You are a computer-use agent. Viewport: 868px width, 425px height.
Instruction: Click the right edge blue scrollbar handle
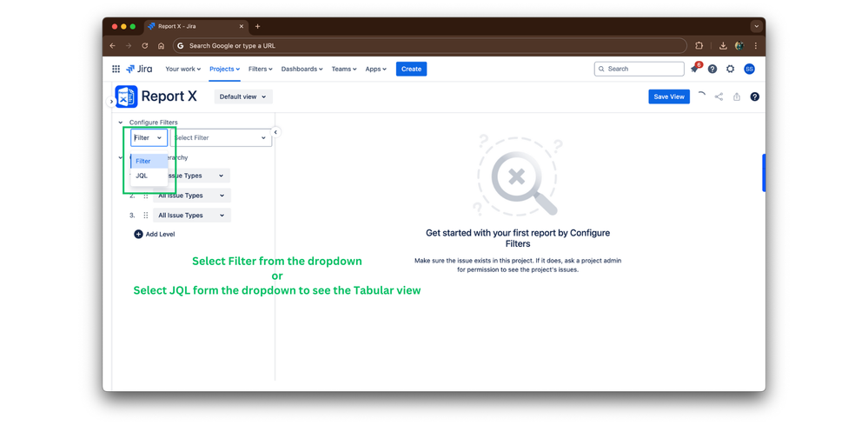(764, 173)
